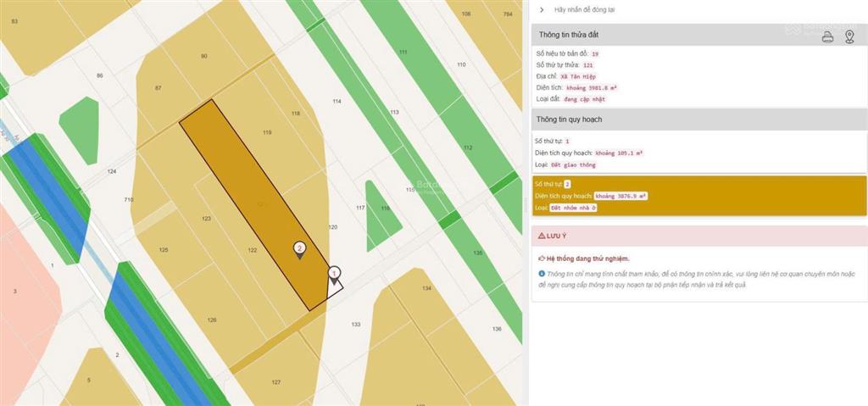Click parcel 124 on the map
Viewport: 868px width, 406px height.
pos(112,172)
